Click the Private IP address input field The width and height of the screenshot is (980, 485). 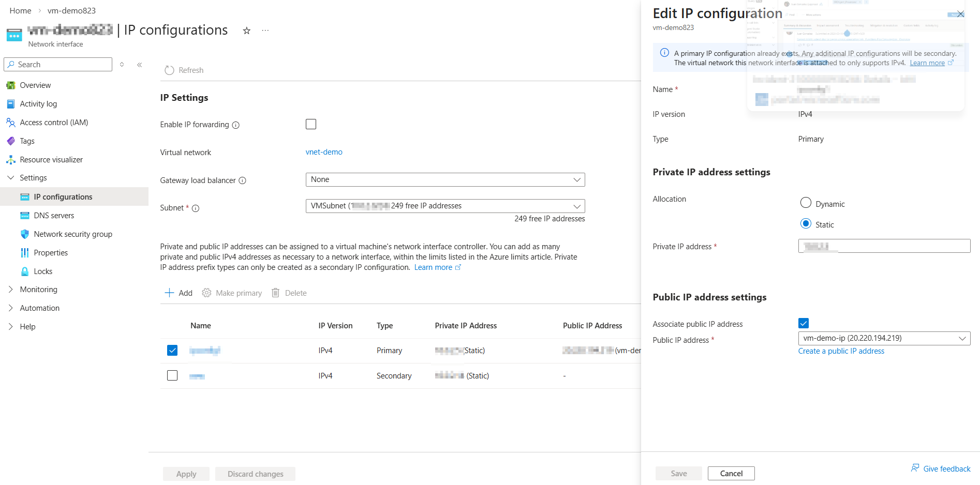[x=884, y=246]
